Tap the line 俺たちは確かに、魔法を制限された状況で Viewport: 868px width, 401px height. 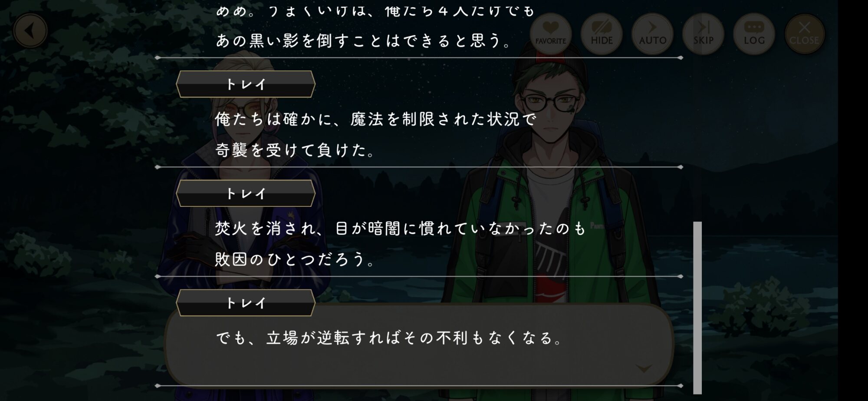[x=376, y=119]
